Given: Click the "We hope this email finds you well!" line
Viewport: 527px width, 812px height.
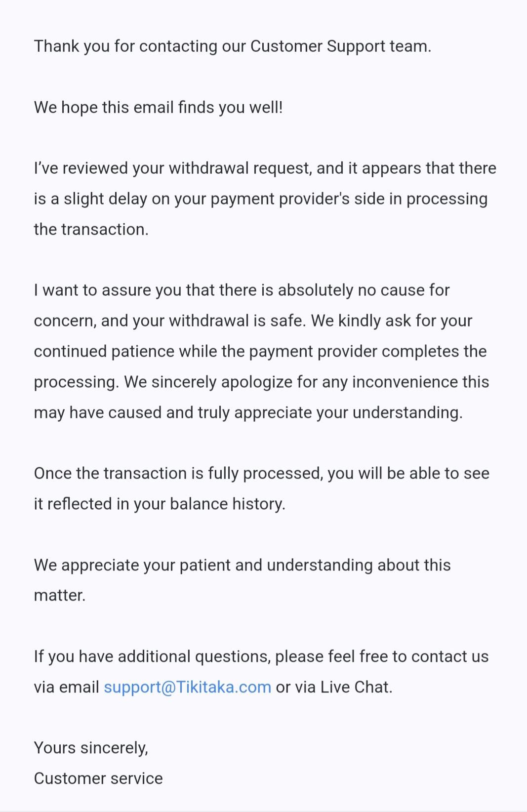Looking at the screenshot, I should tap(158, 107).
